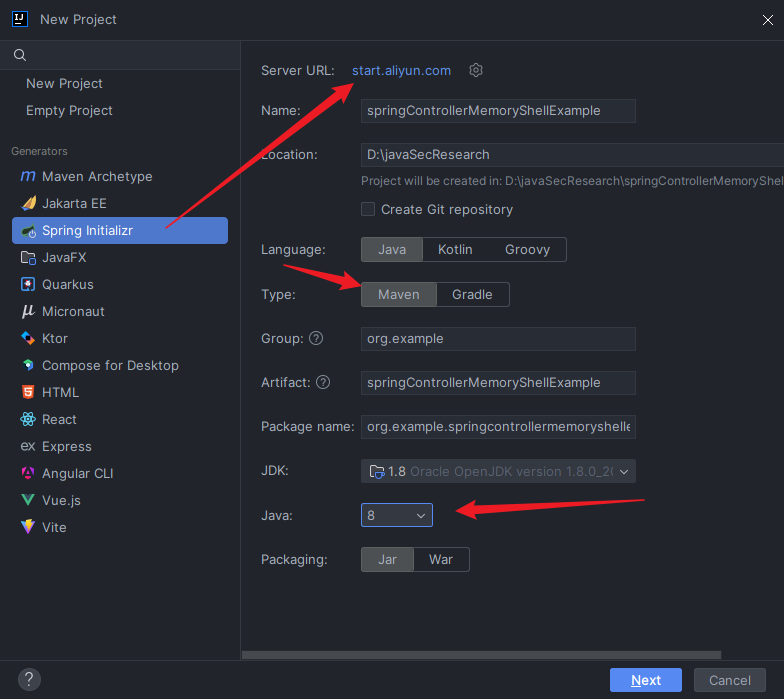
Task: Click the Next button
Action: pos(646,680)
